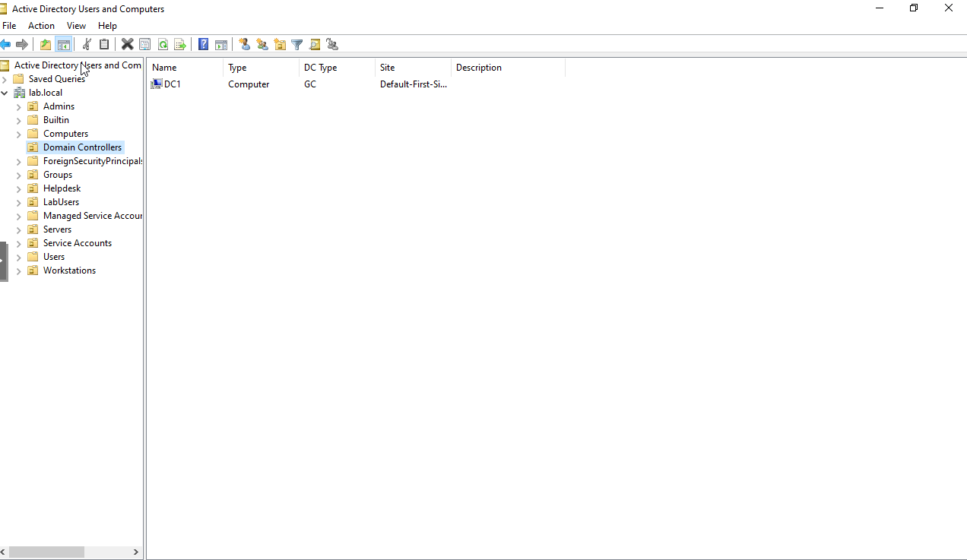The image size is (967, 560).
Task: Create new user via toolbar icon
Action: [x=245, y=45]
